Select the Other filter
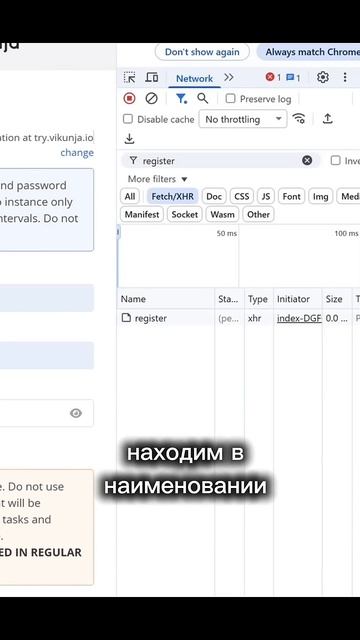 coord(258,214)
